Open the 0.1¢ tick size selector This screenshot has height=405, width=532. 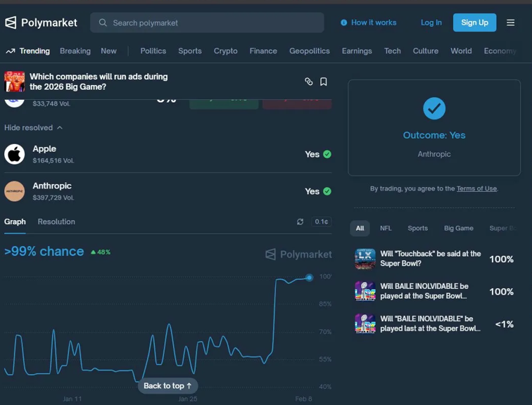coord(322,221)
